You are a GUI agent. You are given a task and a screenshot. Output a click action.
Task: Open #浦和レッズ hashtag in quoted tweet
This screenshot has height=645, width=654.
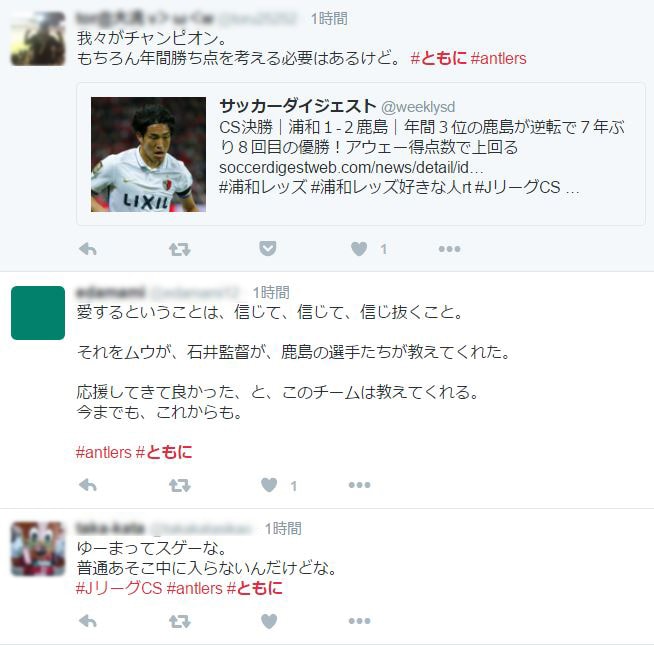263,187
